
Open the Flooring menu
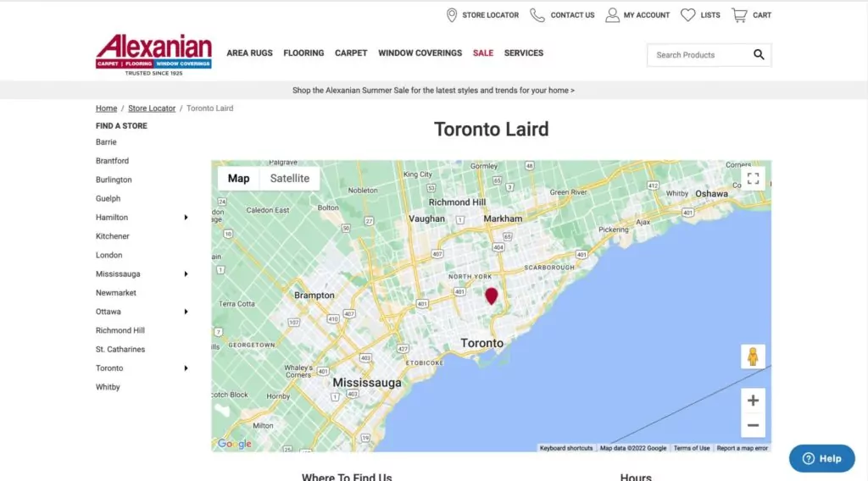coord(304,53)
